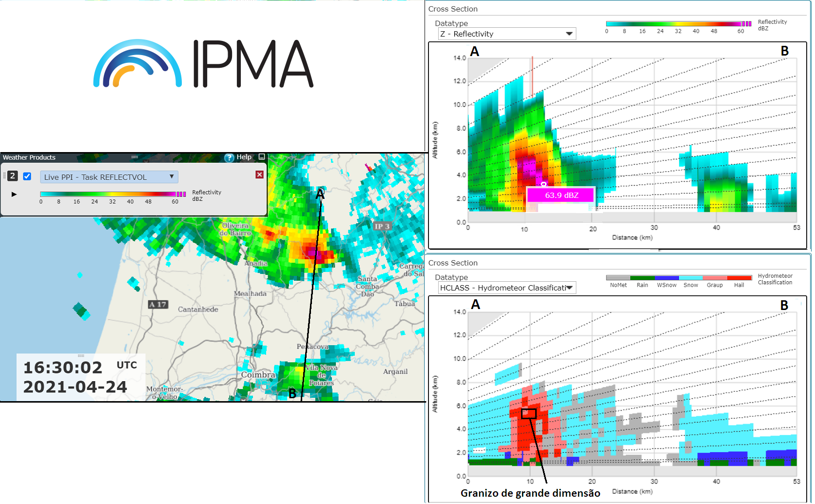Click the Hail red legend swatch

[x=739, y=278]
